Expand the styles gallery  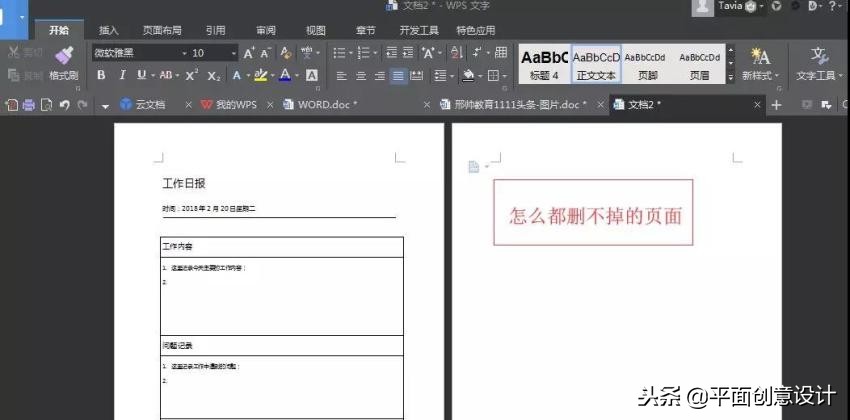731,77
